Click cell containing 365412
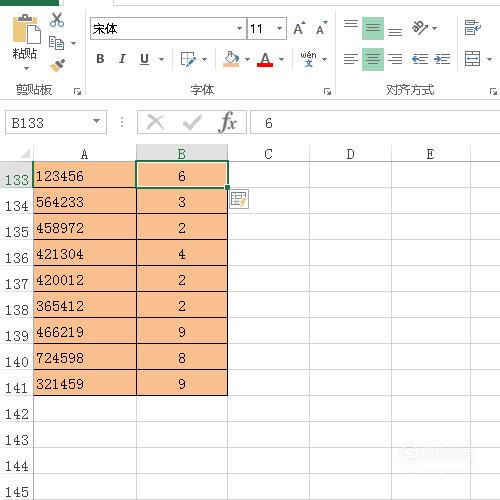This screenshot has width=500, height=500. [85, 305]
